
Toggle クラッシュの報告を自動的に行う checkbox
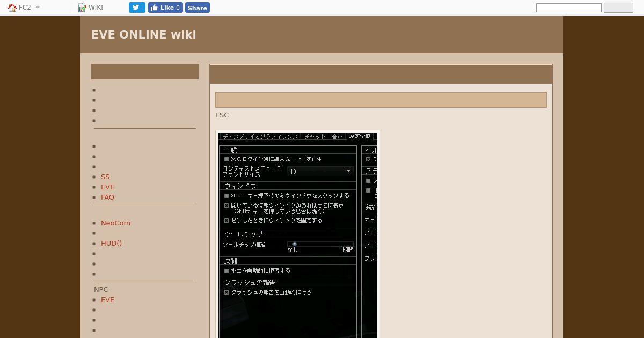(226, 292)
